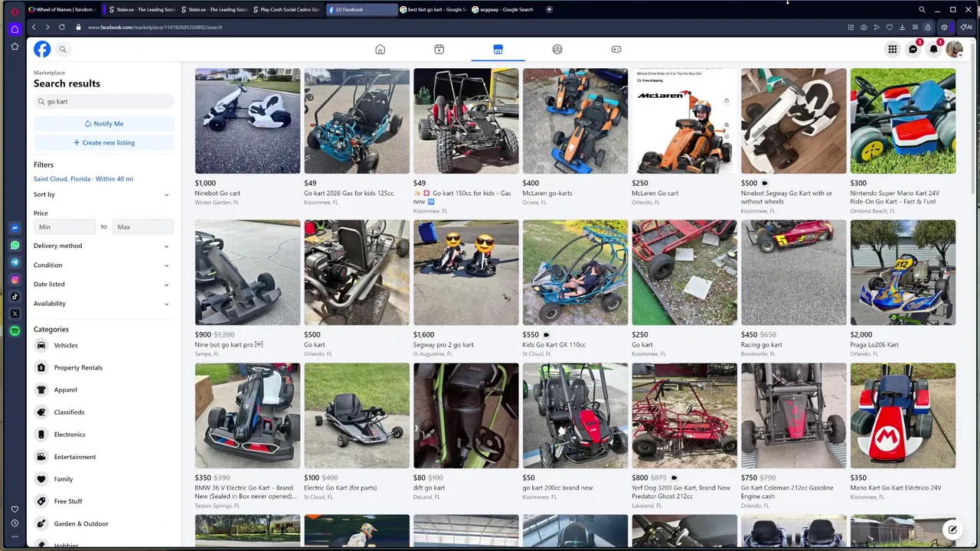Click the Facebook search magnifier icon
Image resolution: width=980 pixels, height=551 pixels.
tap(63, 49)
